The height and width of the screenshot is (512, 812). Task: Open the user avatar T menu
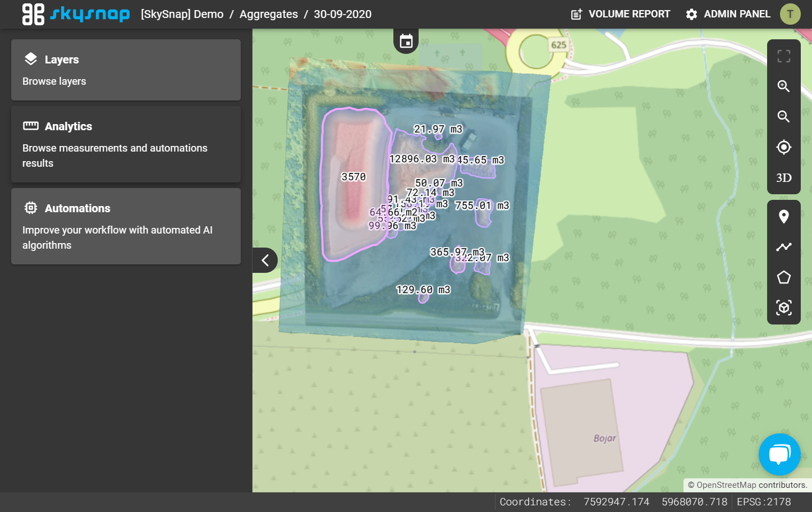(x=790, y=14)
